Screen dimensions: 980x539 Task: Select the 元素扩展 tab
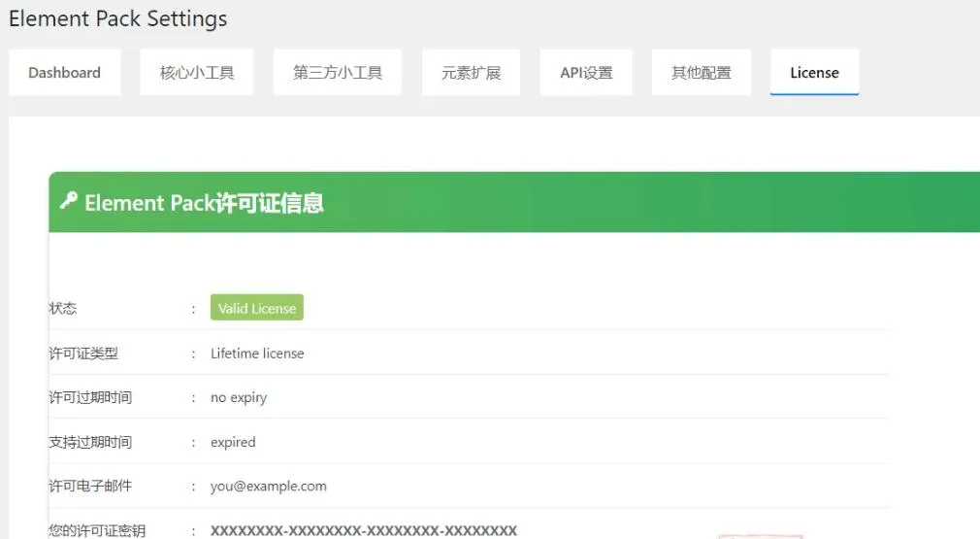click(472, 73)
